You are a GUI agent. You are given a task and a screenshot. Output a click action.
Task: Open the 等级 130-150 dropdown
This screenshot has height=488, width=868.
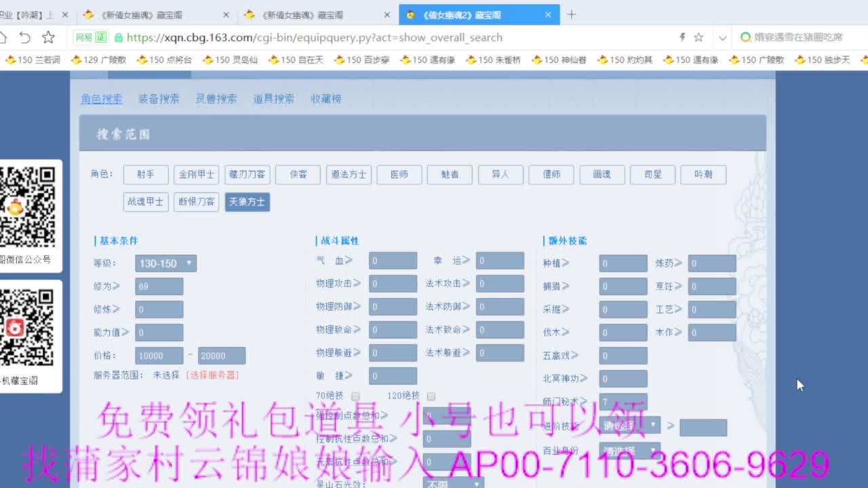(x=165, y=264)
